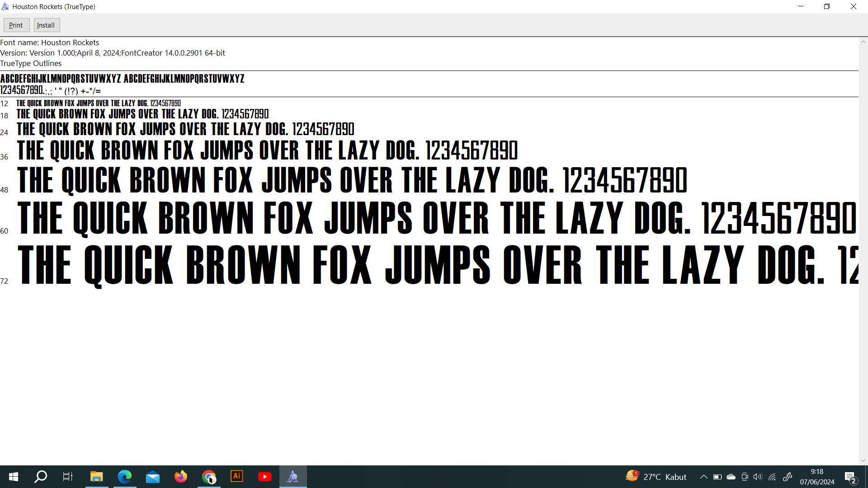Open Task View
868x488 pixels.
click(68, 477)
